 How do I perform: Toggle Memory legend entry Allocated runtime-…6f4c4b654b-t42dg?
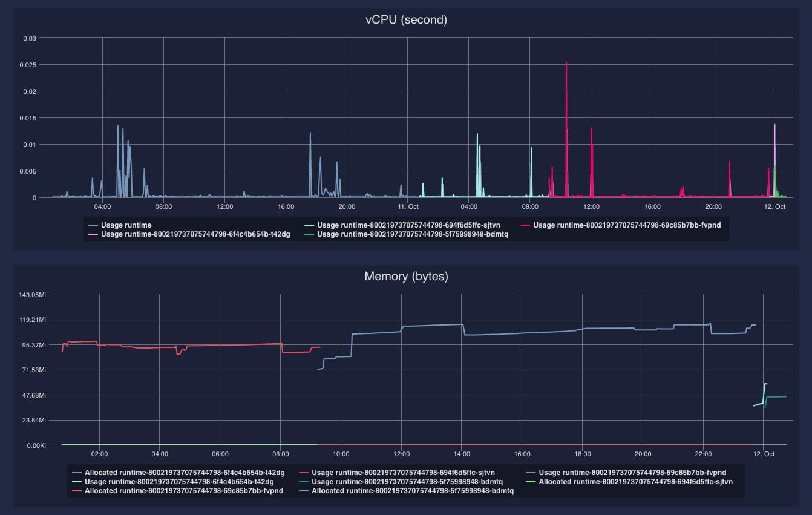178,473
